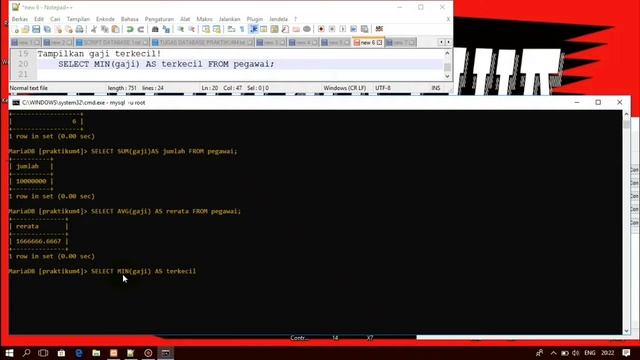The image size is (640, 360).
Task: Open the Function List icon
Action: pyautogui.click(x=285, y=29)
